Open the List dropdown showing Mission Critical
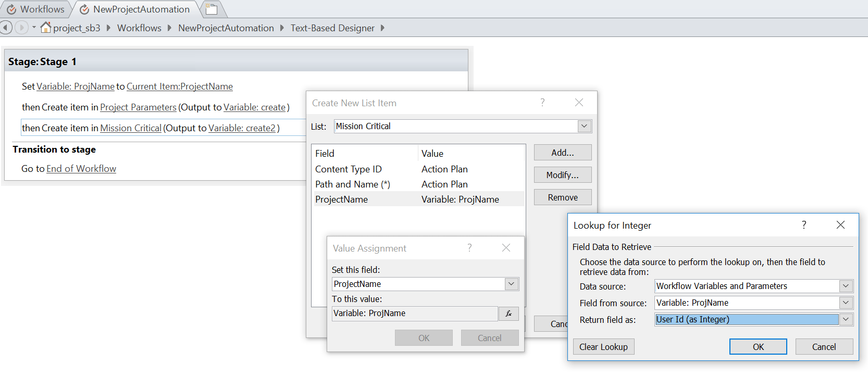Image resolution: width=868 pixels, height=376 pixels. point(585,126)
